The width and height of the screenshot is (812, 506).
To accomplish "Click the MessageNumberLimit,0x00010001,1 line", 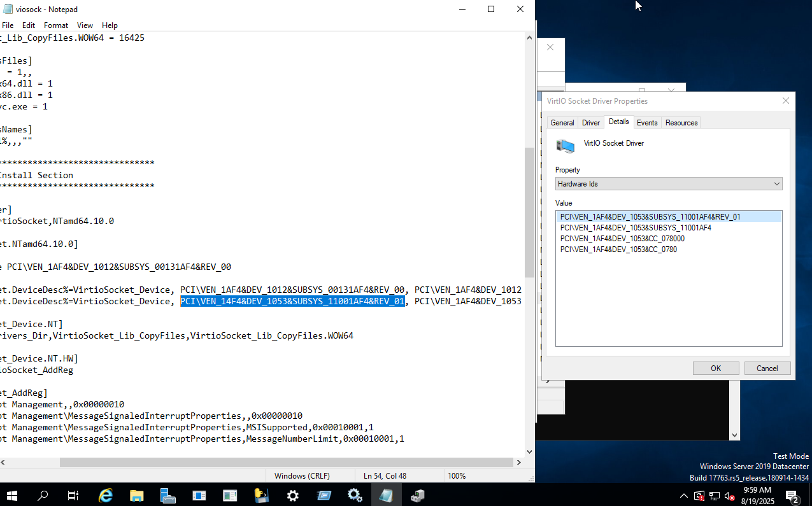I will click(202, 439).
